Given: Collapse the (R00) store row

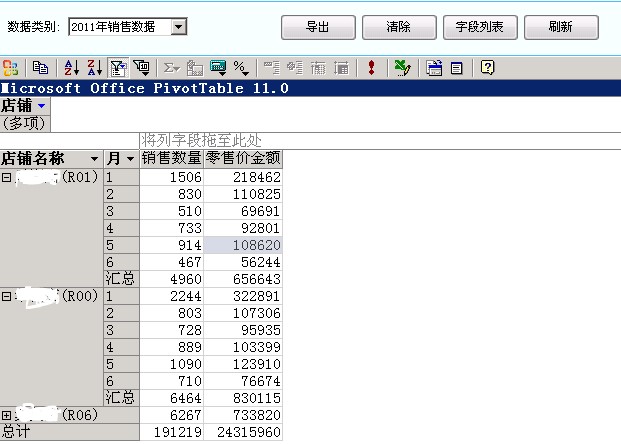Looking at the screenshot, I should coord(6,296).
